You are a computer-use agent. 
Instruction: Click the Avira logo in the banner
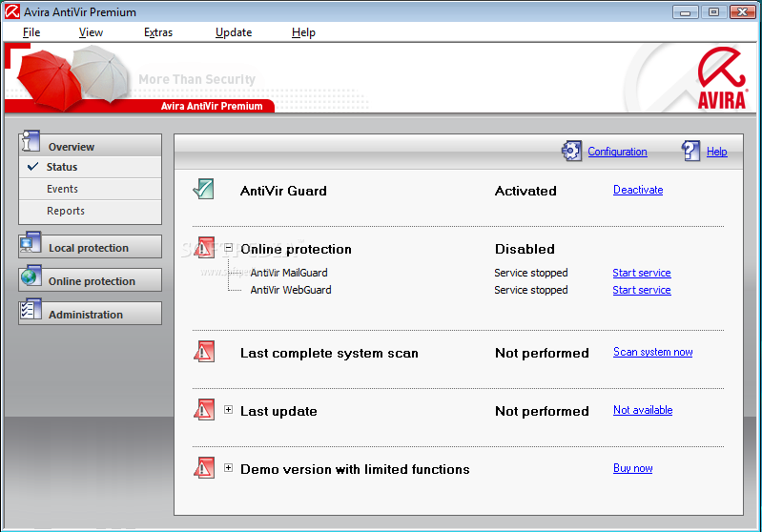(x=722, y=78)
